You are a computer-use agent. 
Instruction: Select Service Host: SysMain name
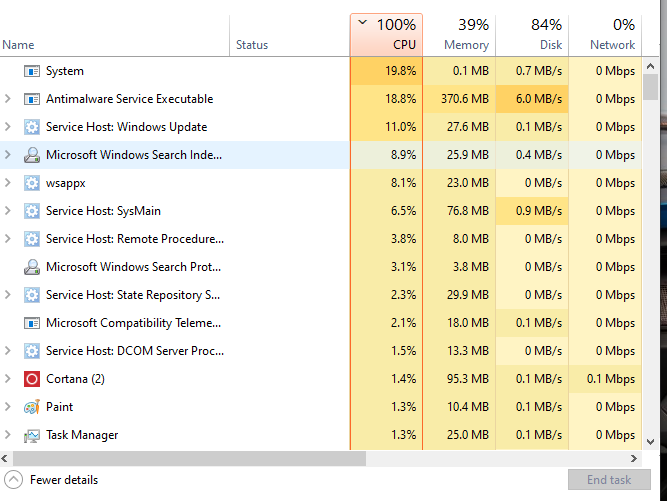tap(103, 211)
